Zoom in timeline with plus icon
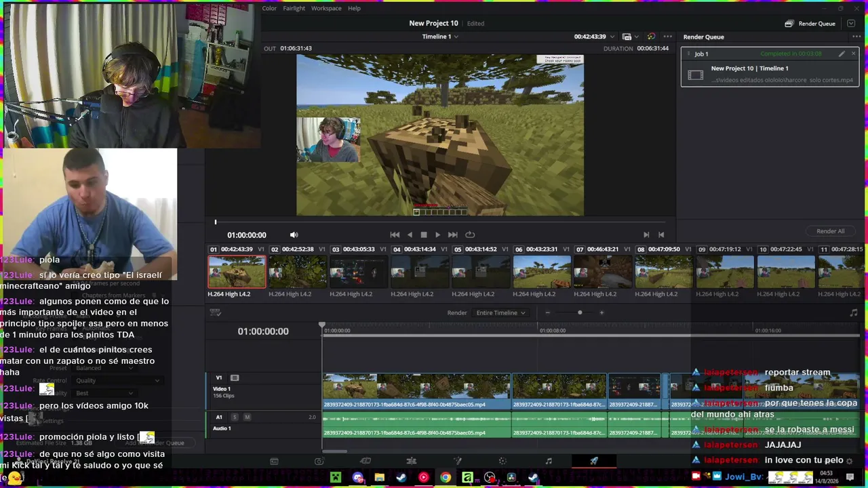Screen dimensions: 868x488 [601, 312]
